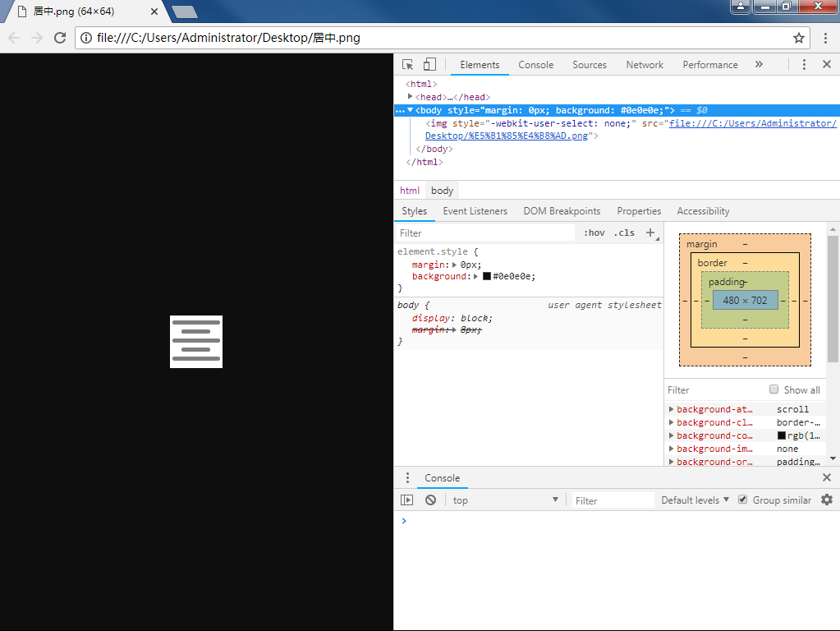Image resolution: width=840 pixels, height=631 pixels.
Task: Enable the Show all checkbox
Action: point(773,389)
